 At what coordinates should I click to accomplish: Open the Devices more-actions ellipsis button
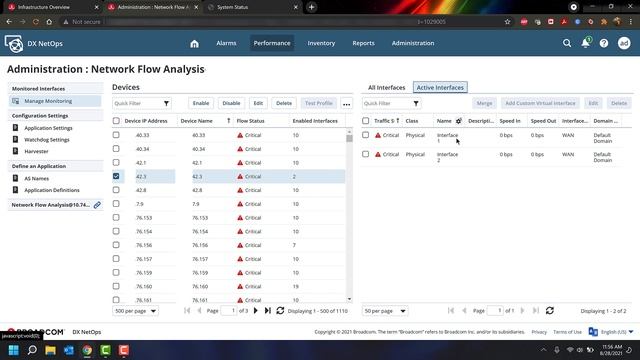(347, 104)
